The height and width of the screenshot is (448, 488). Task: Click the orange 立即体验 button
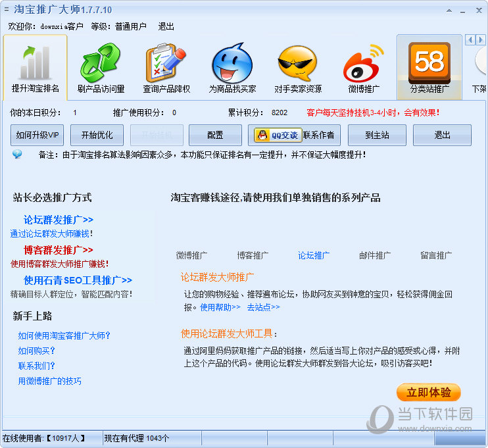[x=429, y=392]
